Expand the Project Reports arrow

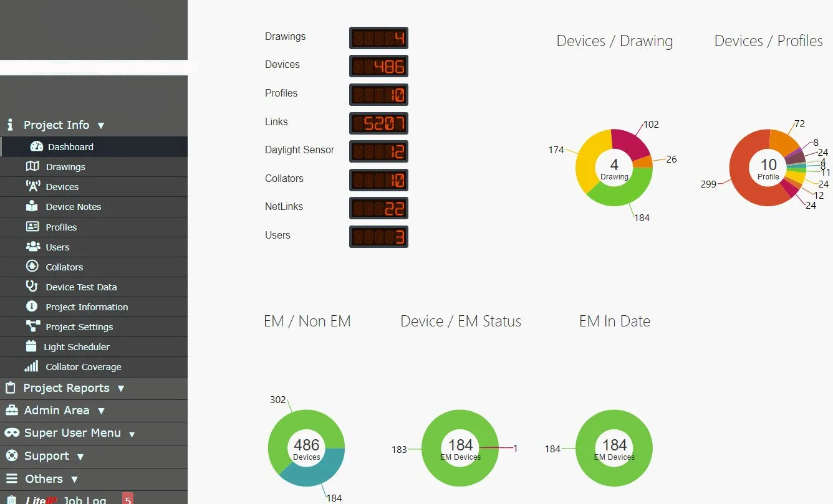coord(121,389)
